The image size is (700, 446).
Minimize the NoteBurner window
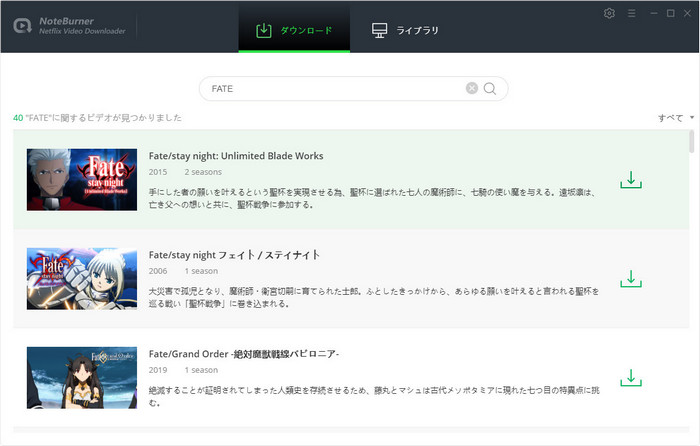[x=654, y=13]
